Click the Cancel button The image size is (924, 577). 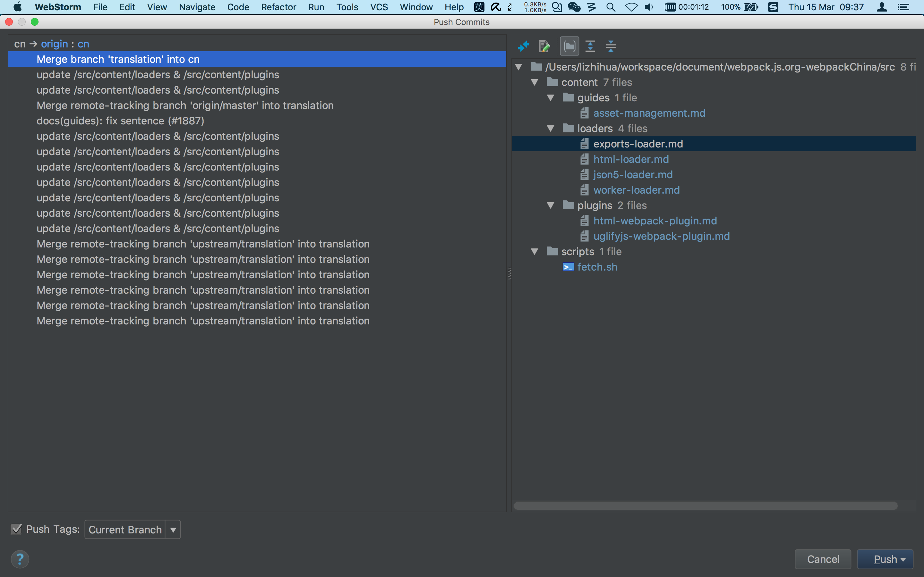pyautogui.click(x=823, y=559)
